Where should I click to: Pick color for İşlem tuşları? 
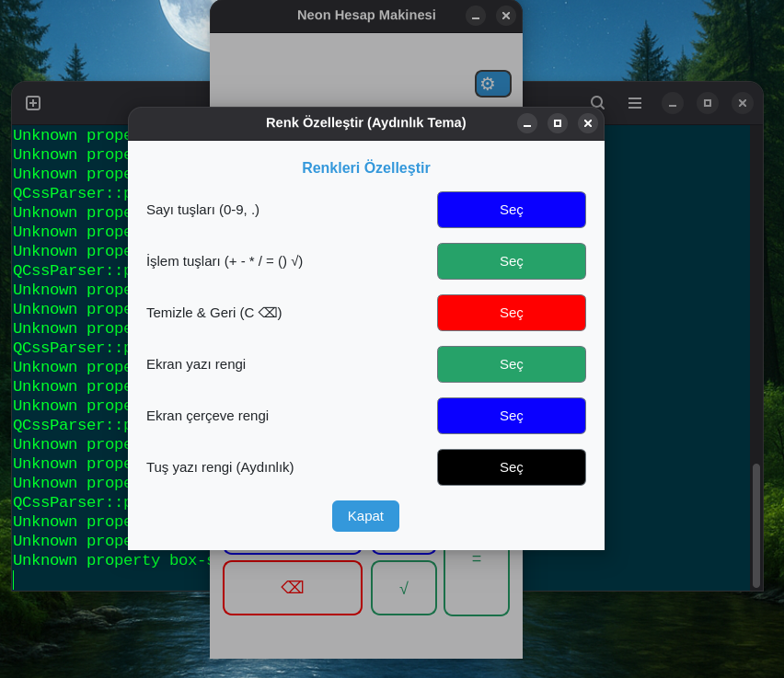(x=511, y=261)
